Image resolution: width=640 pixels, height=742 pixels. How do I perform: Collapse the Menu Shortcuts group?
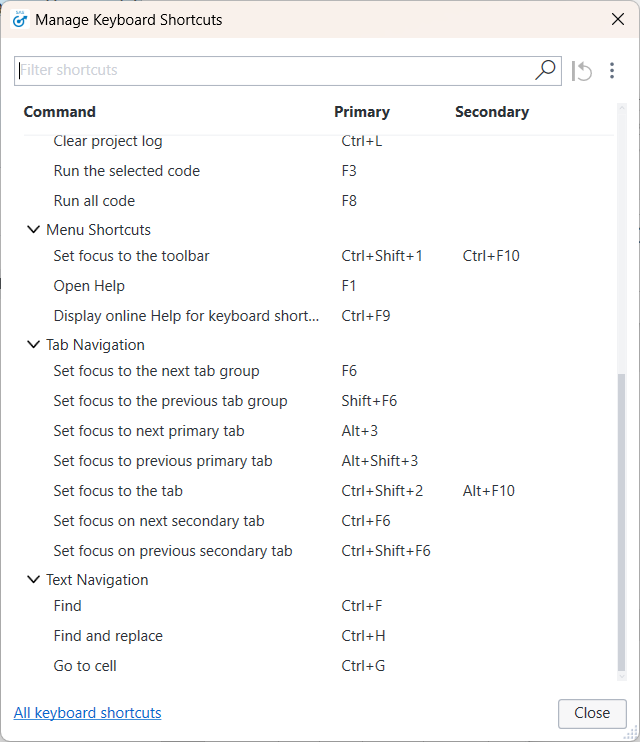pos(33,230)
